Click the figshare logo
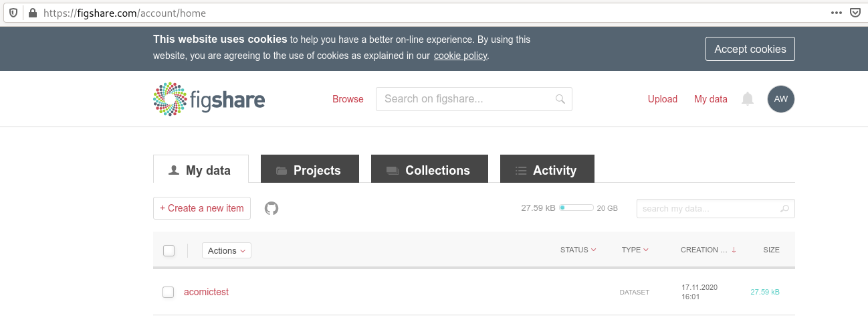 [x=209, y=99]
